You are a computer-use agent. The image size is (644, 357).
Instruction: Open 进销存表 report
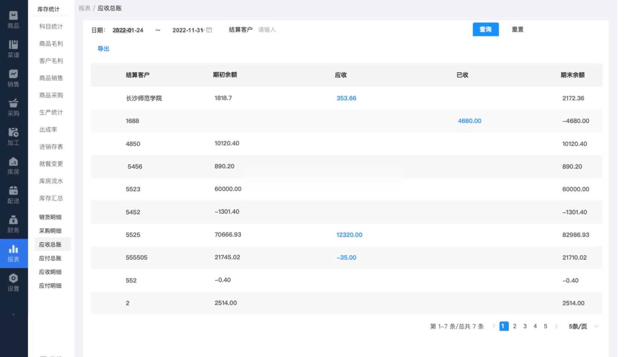[x=51, y=147]
